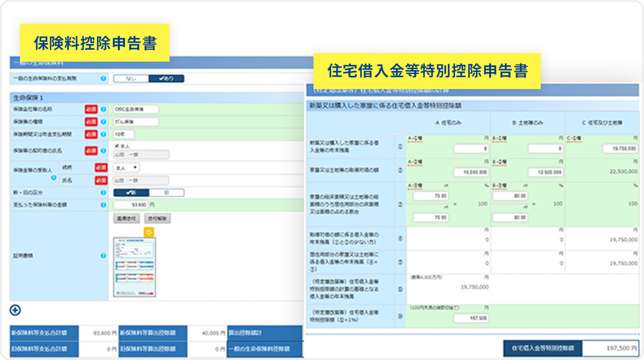Click column header A 住宅のみ

448,123
